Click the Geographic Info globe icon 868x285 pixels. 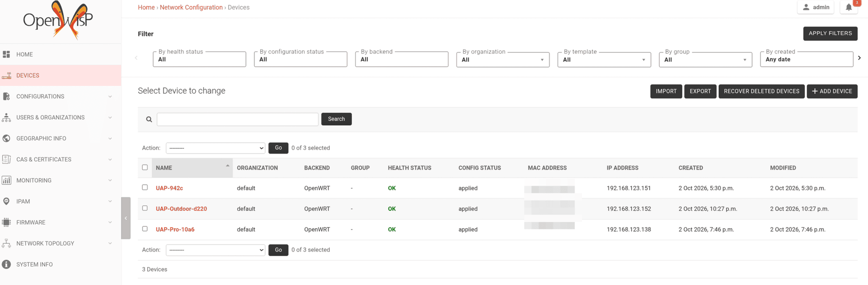(x=7, y=138)
